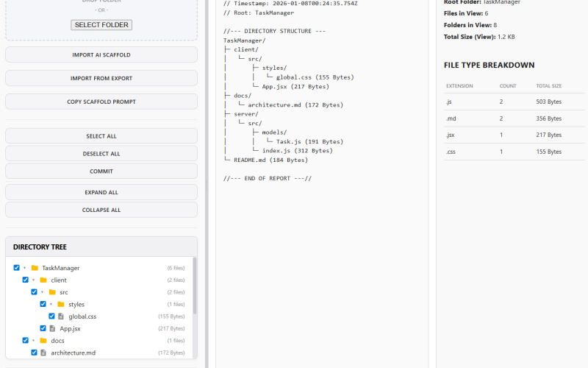Click the Select All button

coord(101,136)
